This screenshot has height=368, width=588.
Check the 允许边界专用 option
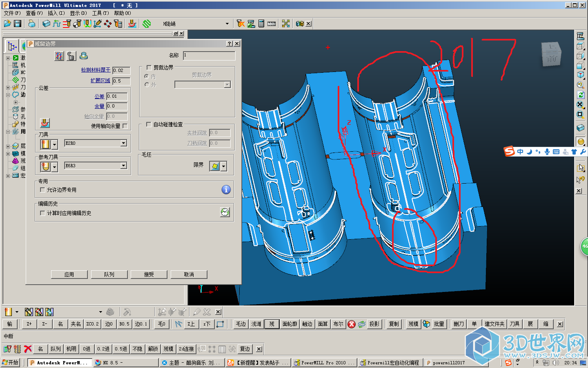point(42,190)
